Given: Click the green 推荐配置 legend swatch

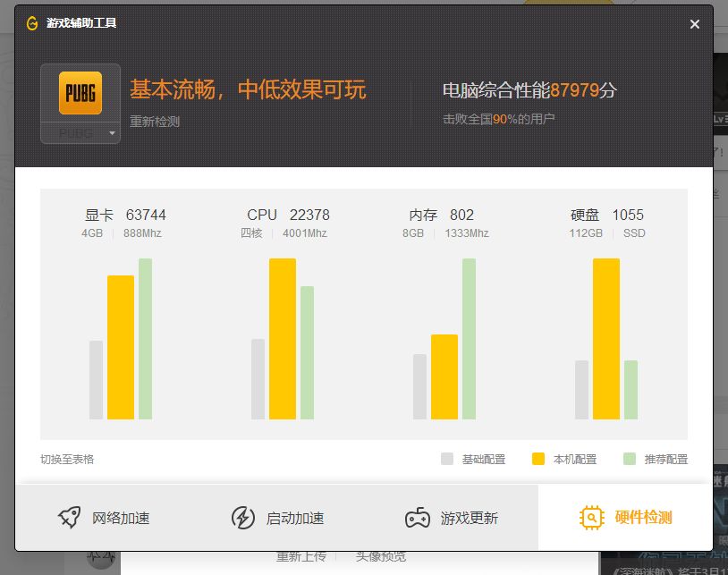Looking at the screenshot, I should [x=630, y=459].
